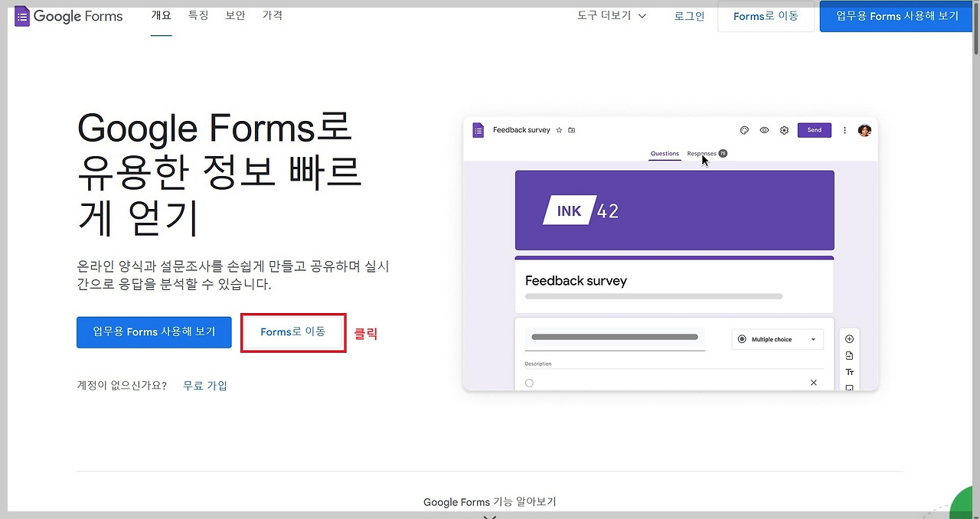The width and height of the screenshot is (980, 519).
Task: Open the 특징 tab
Action: 198,15
